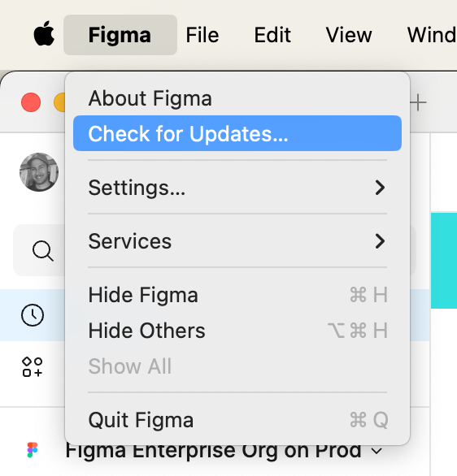Open the File menu
This screenshot has height=476, width=457.
click(x=202, y=35)
